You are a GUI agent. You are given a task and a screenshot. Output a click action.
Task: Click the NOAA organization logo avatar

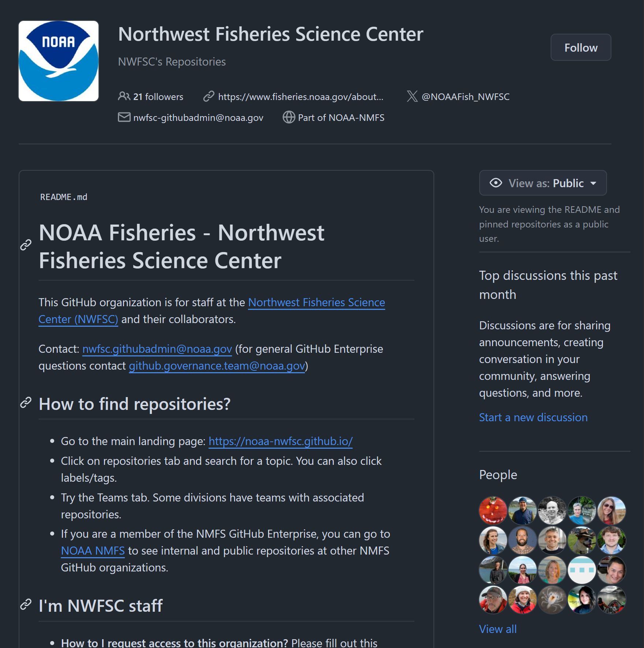[x=59, y=61]
